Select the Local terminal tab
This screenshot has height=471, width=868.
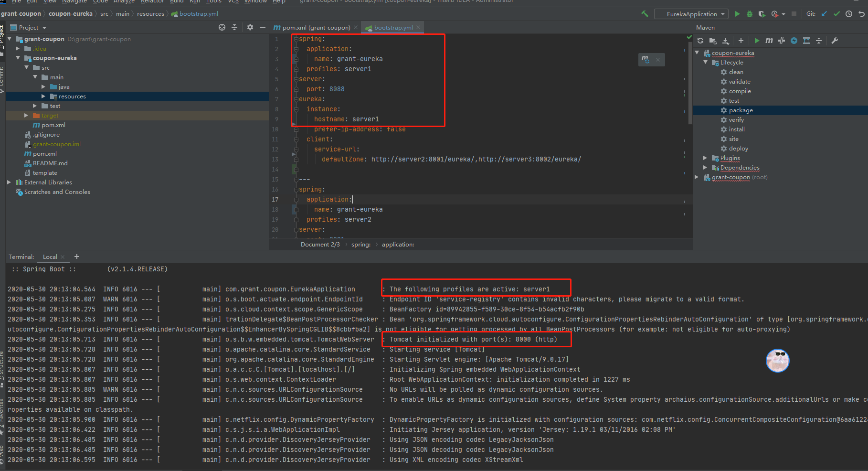point(50,257)
